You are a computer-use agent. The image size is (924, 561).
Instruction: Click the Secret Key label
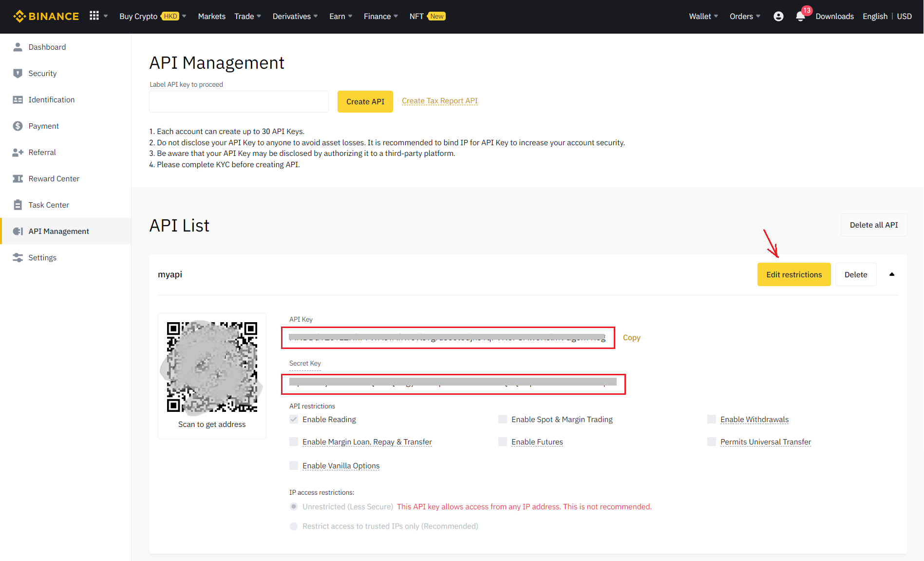point(305,363)
